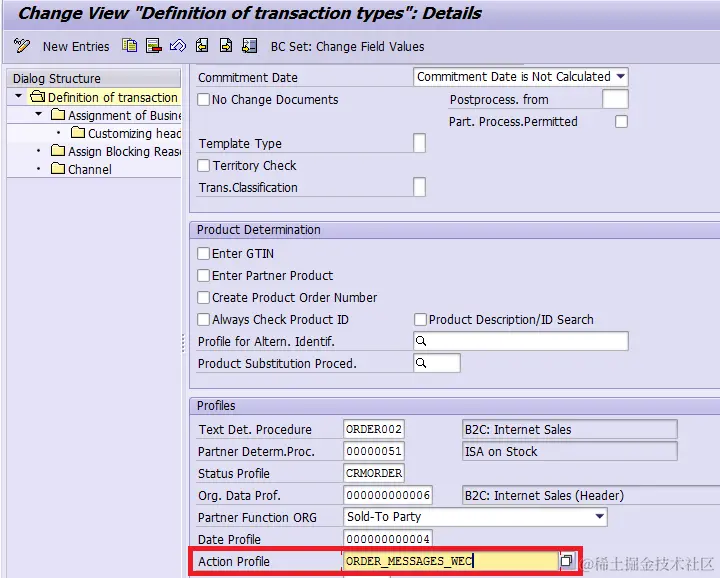This screenshot has height=578, width=720.
Task: Click search icon in Profile for Altern. Identif.
Action: [x=421, y=341]
